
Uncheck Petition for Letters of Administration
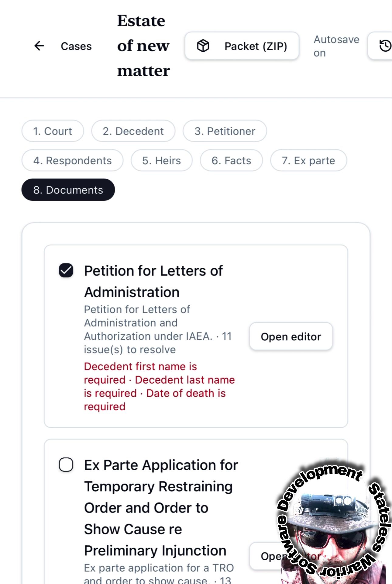point(66,270)
